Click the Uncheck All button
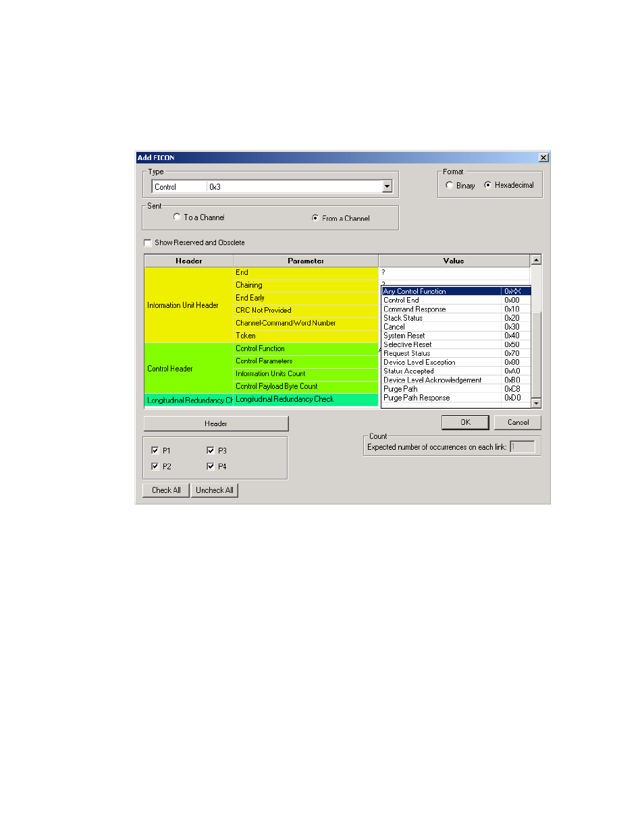Viewport: 644px width, 834px height. (215, 490)
